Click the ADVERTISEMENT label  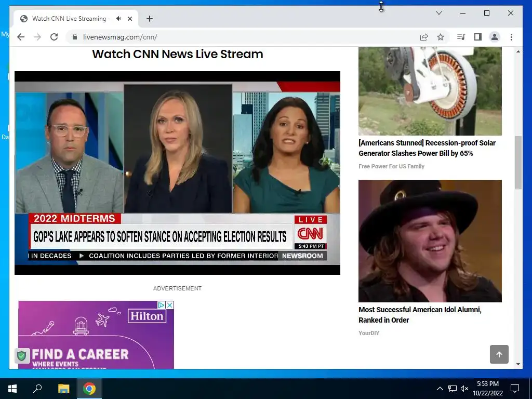(x=178, y=288)
